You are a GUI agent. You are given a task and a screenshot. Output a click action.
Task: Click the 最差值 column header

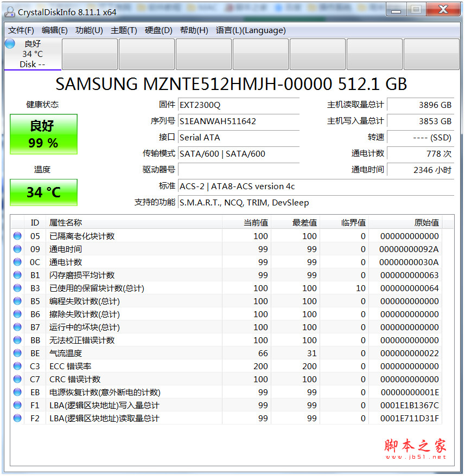[295, 223]
